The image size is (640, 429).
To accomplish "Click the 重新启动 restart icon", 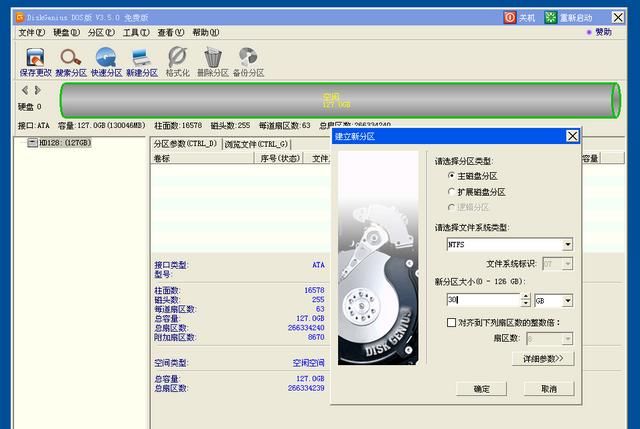I will point(551,17).
